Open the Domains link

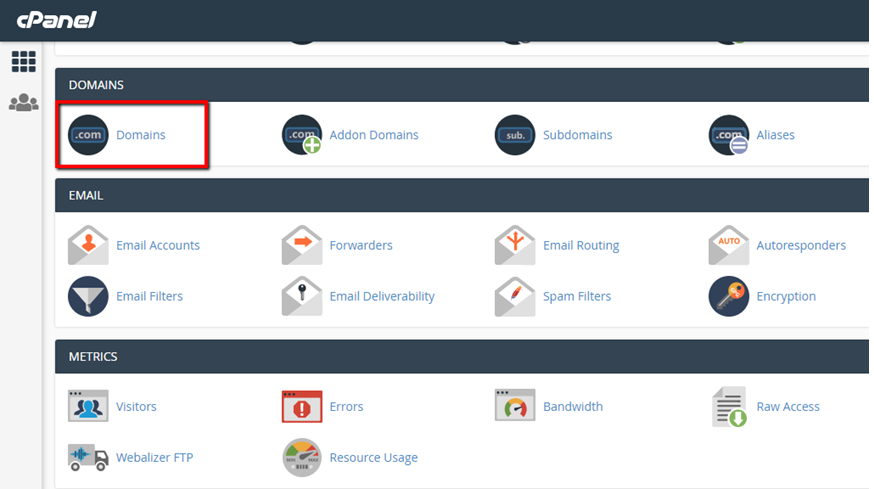(140, 135)
